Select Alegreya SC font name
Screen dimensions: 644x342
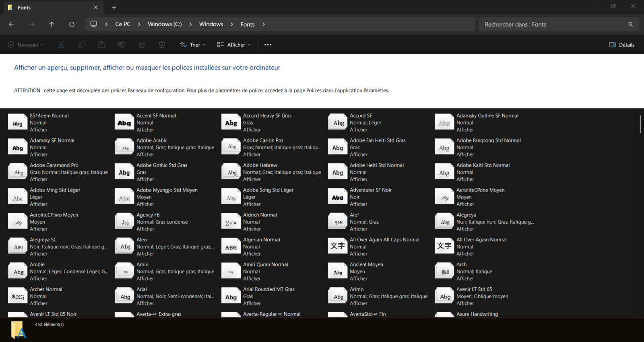tap(43, 239)
